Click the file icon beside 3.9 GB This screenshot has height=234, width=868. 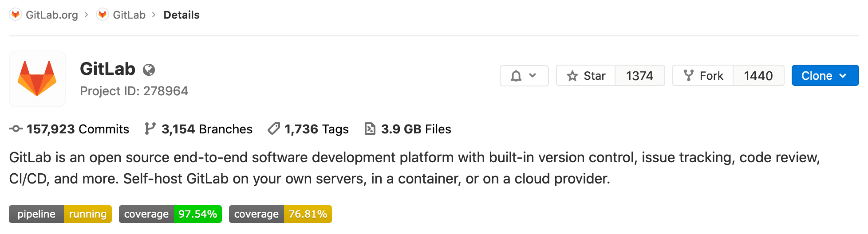pos(370,129)
